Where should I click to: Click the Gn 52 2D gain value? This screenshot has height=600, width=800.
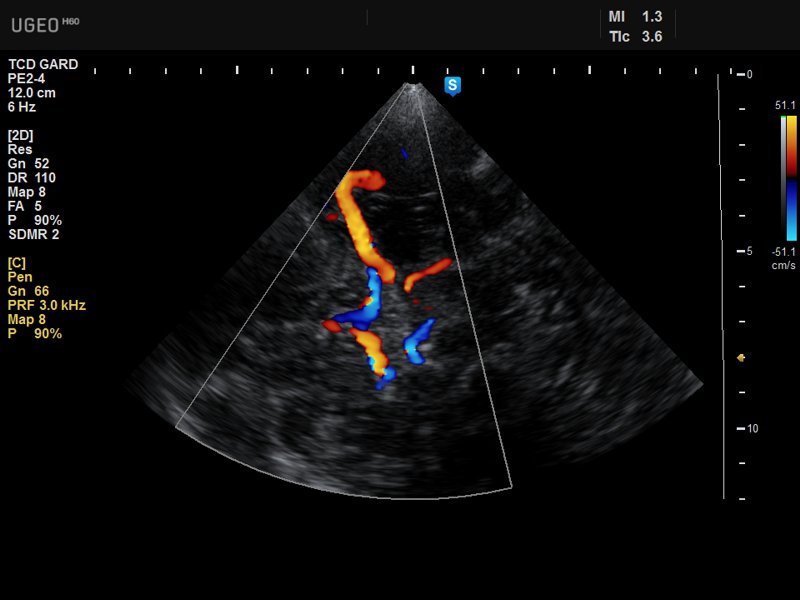(x=28, y=163)
